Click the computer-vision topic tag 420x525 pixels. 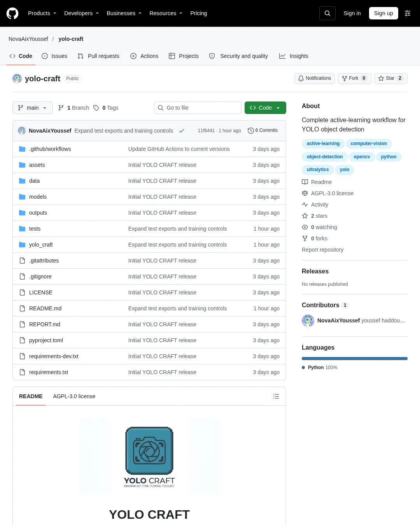[369, 143]
